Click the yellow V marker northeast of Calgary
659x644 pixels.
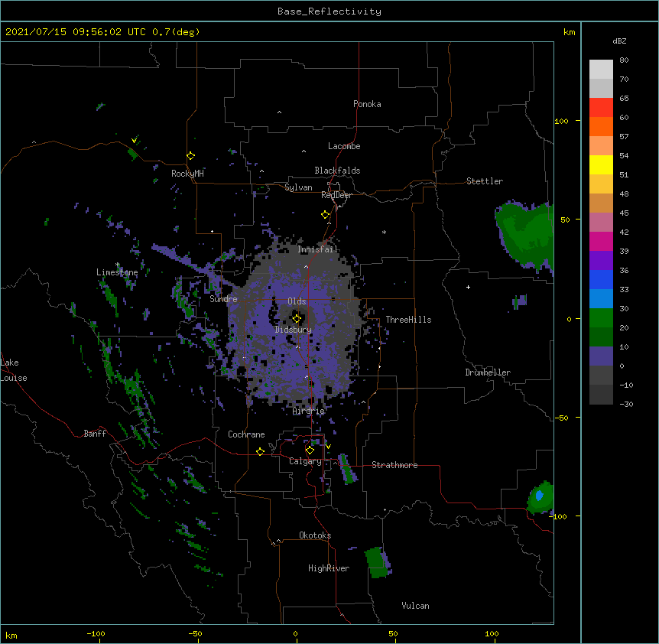click(328, 447)
